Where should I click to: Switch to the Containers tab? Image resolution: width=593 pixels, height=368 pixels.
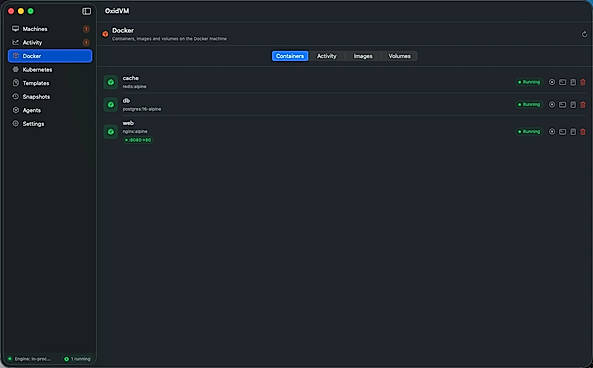tap(290, 56)
